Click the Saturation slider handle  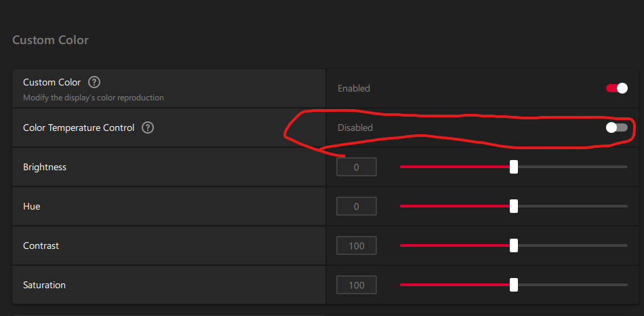(x=514, y=285)
